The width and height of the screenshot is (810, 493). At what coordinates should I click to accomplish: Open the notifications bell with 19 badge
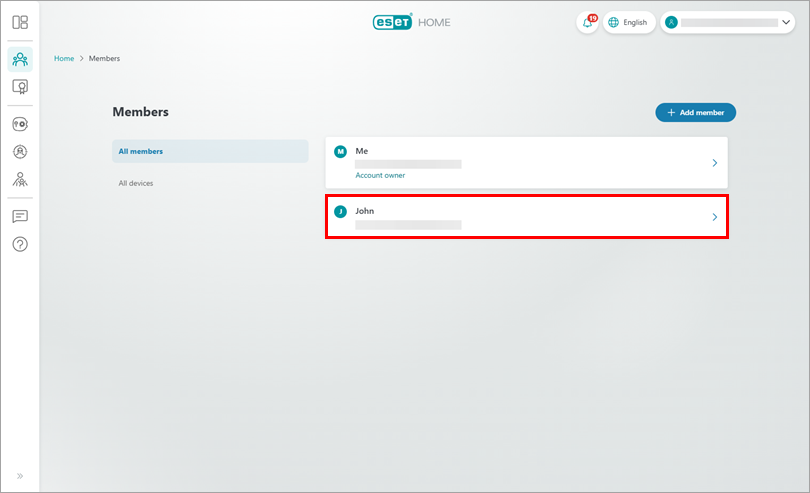tap(588, 22)
